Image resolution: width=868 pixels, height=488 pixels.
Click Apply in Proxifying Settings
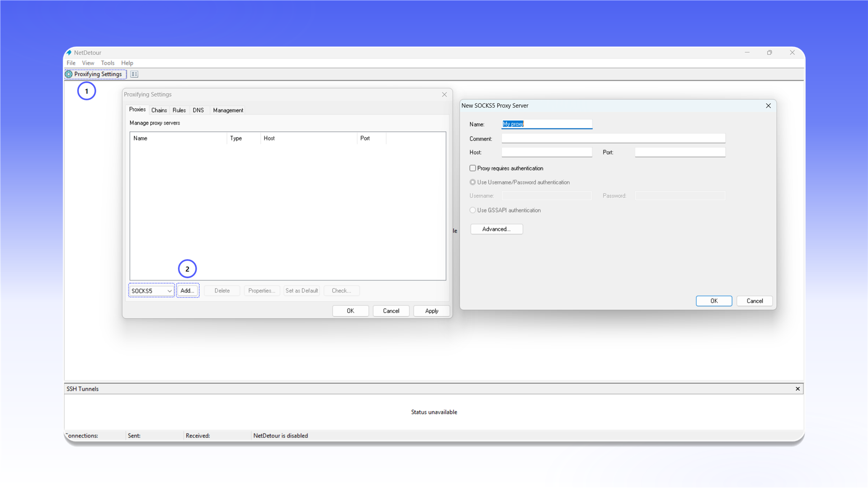click(x=432, y=311)
